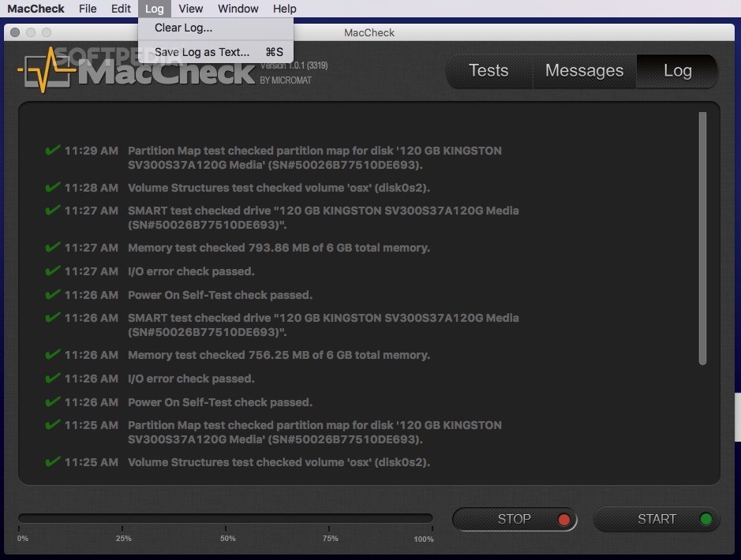The height and width of the screenshot is (560, 741).
Task: Click the 0% progress marker label
Action: coord(23,538)
